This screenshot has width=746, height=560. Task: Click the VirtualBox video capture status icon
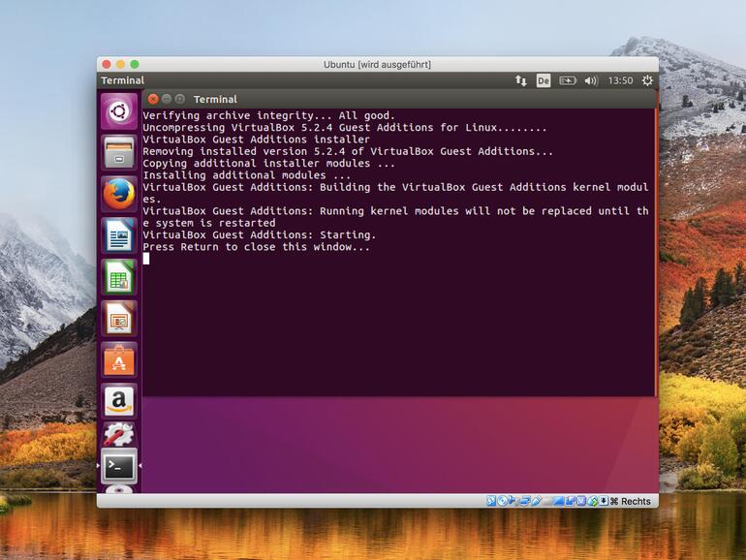click(x=570, y=501)
